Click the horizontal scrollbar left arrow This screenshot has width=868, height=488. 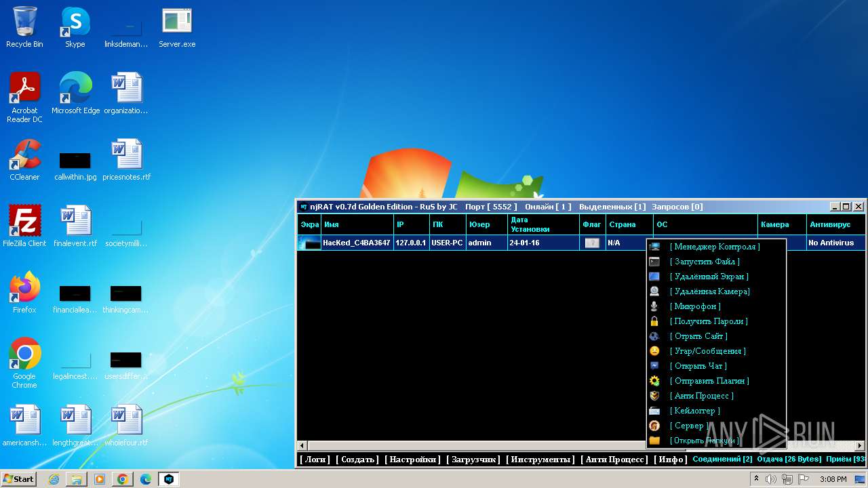point(302,446)
